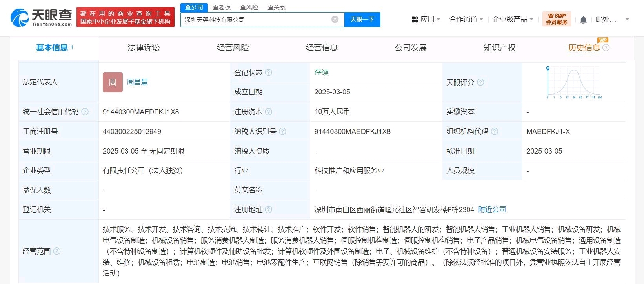Open the 企业级产品 dropdown
This screenshot has width=644, height=284.
513,19
